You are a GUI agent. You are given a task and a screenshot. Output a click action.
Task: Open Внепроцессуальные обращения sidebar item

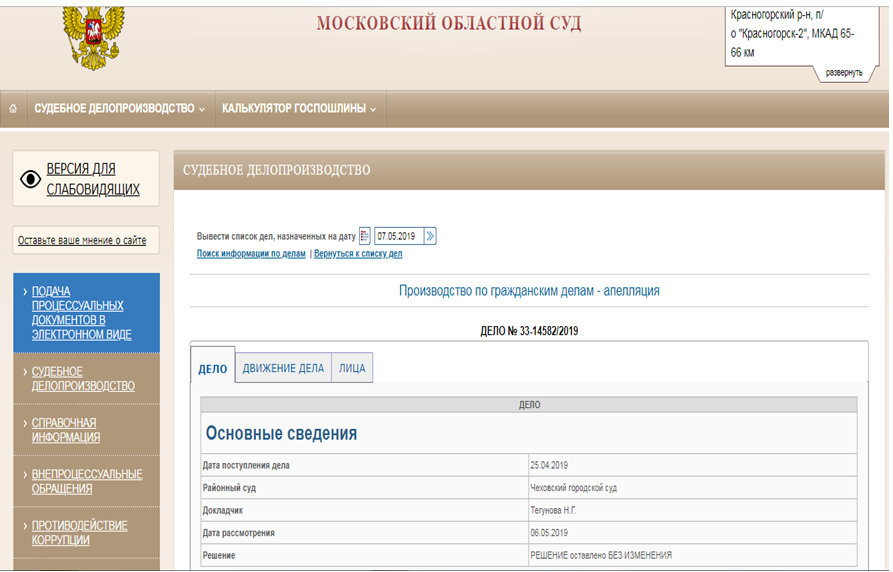87,481
